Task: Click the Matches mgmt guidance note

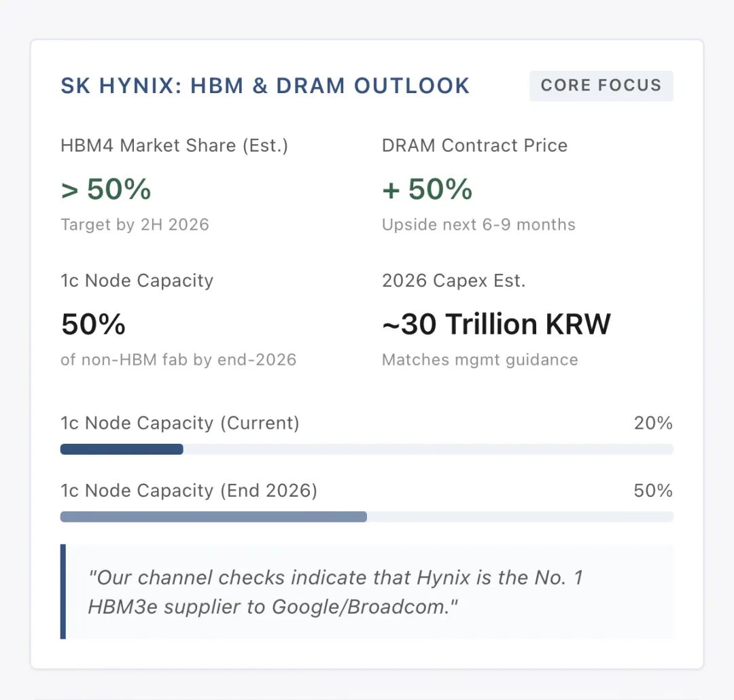Action: [x=480, y=360]
